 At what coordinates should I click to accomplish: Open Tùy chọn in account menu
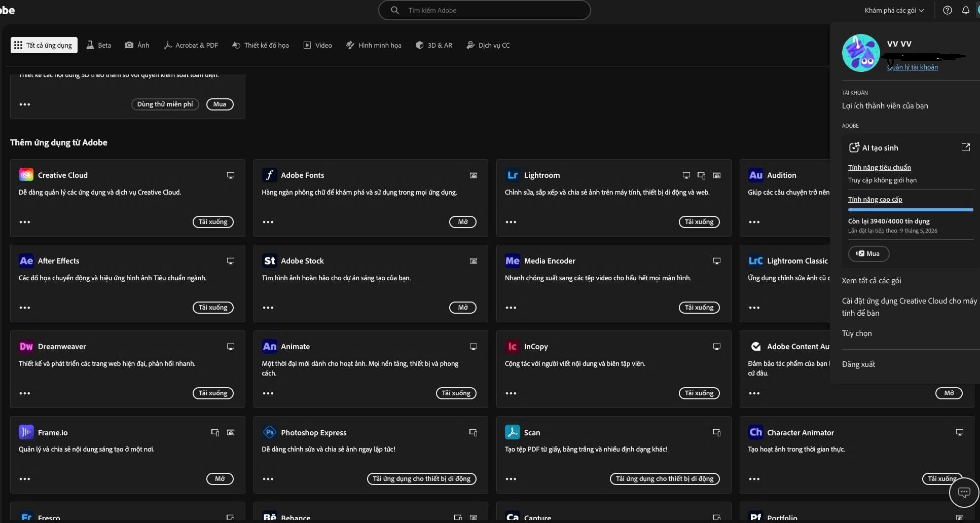(x=857, y=333)
